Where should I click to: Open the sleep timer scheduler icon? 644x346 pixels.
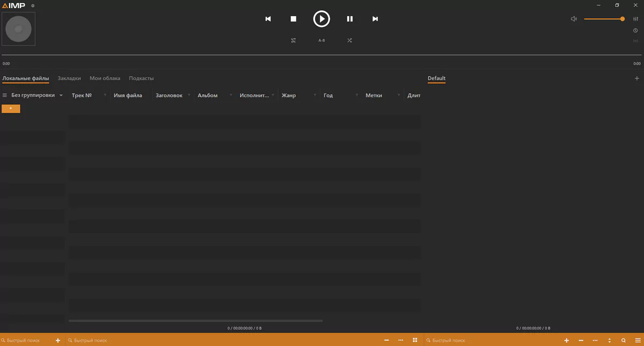click(x=635, y=31)
